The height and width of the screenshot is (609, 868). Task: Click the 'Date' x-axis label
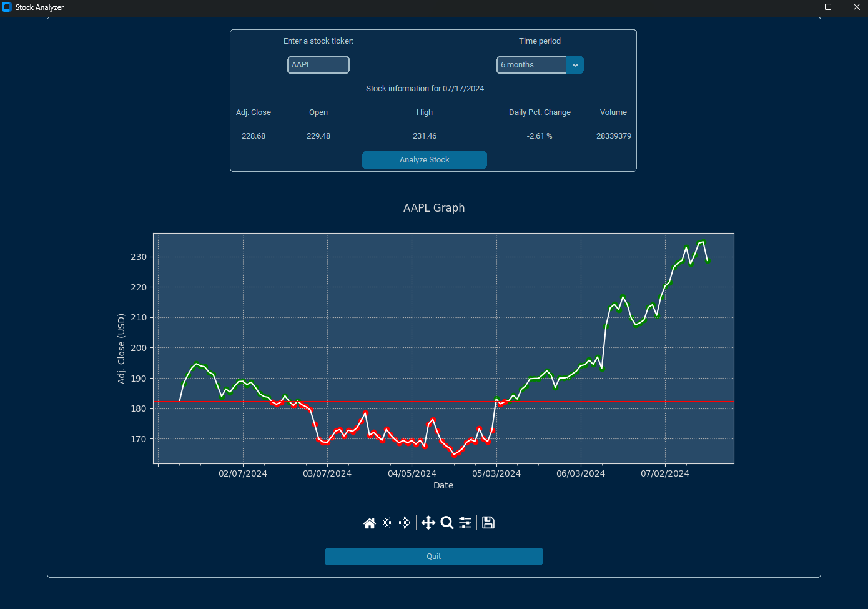coord(443,485)
